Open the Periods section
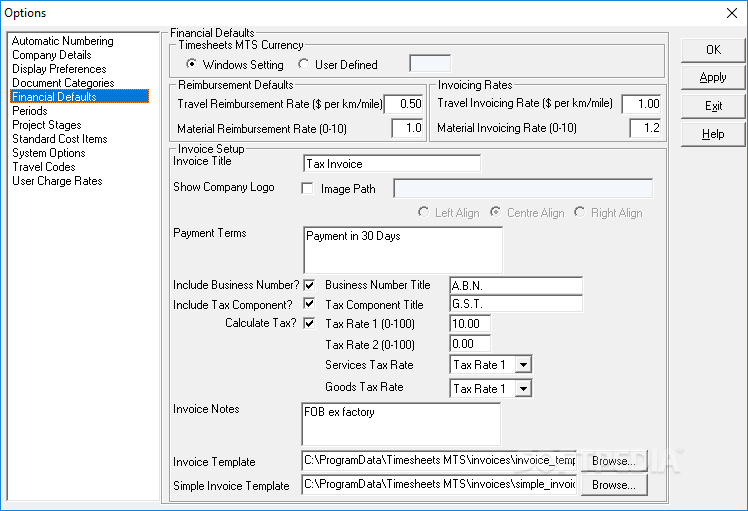Viewport: 748px width, 511px height. pyautogui.click(x=30, y=111)
